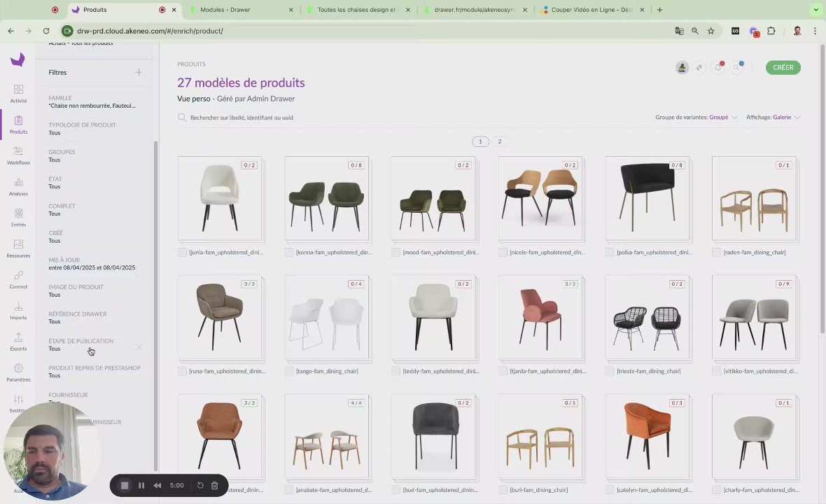Go to page 2 of results
Screen dimensions: 826x504
coord(499,141)
